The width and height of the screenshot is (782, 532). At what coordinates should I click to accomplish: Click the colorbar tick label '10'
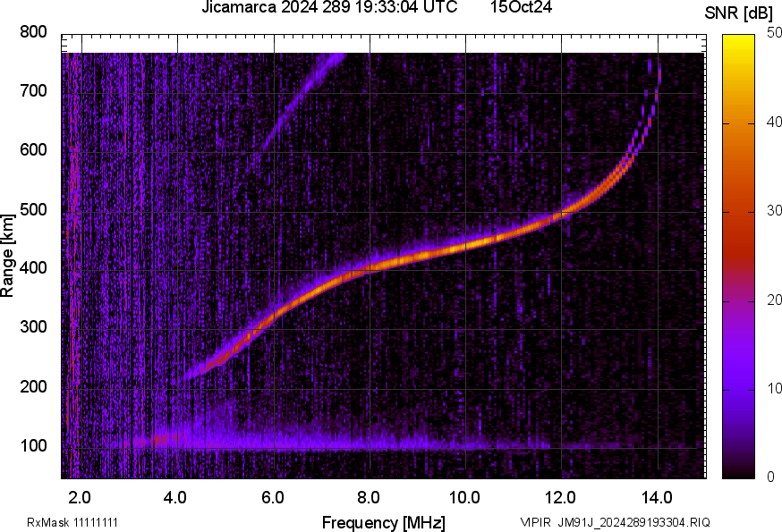(774, 389)
